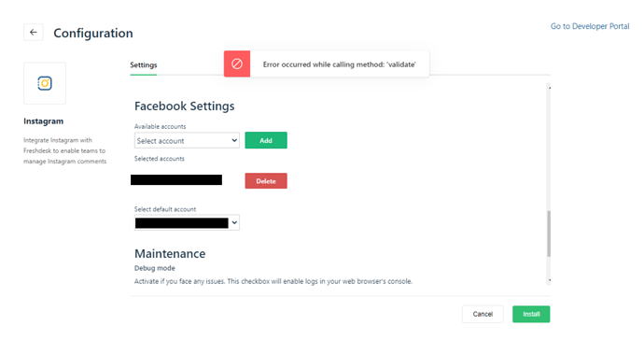Click the Configuration page title

[x=93, y=33]
